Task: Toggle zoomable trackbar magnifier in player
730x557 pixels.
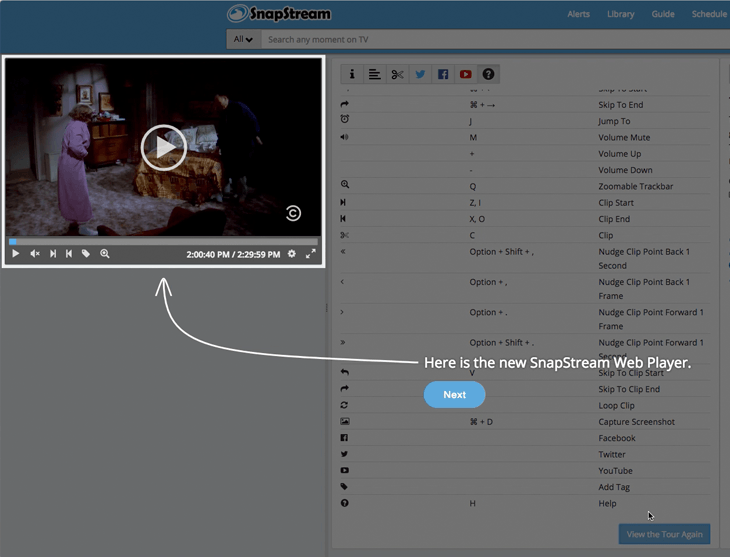Action: coord(105,254)
